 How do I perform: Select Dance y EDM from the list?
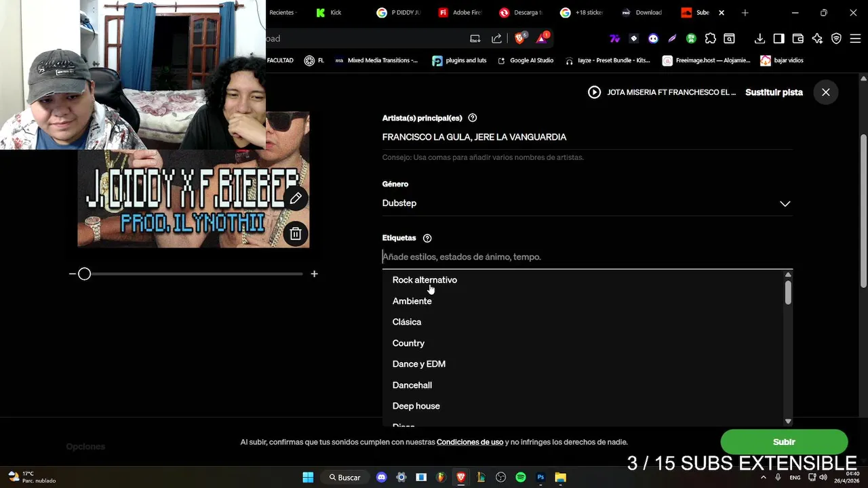coord(418,364)
